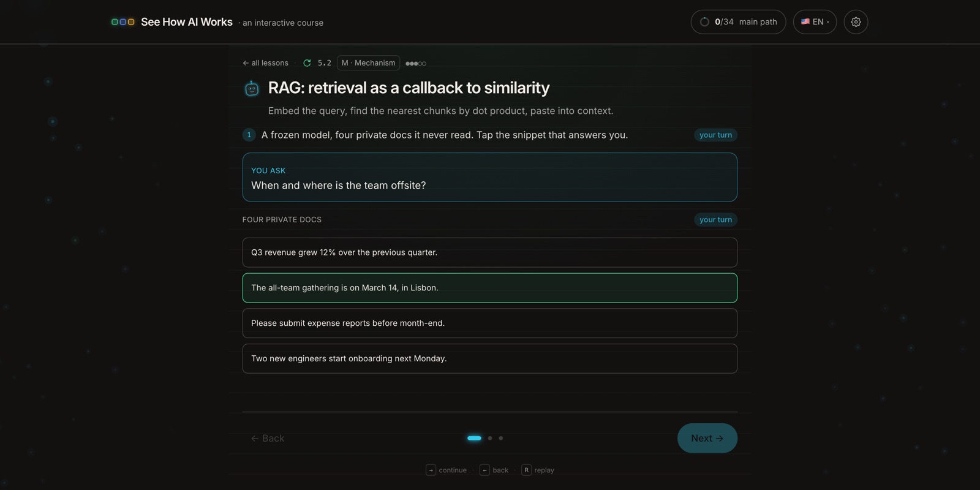The width and height of the screenshot is (980, 490).
Task: Click the progress ring icon beside 0/34
Action: coord(704,22)
